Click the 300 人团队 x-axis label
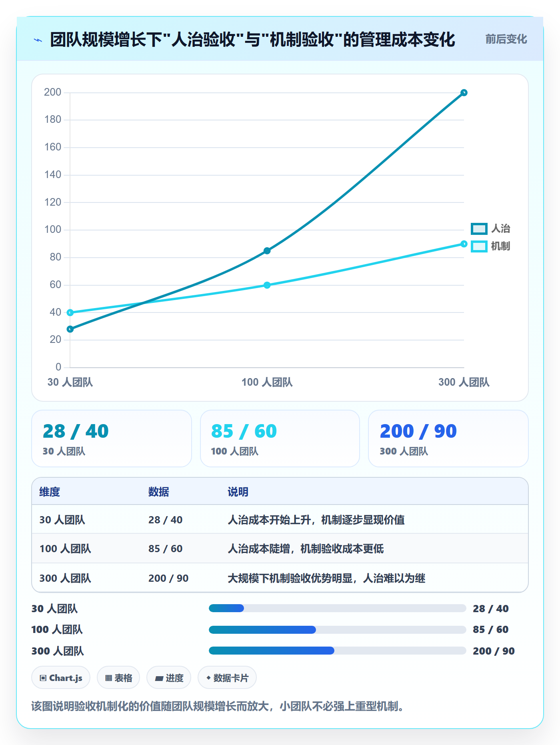Viewport: 560px width, 745px height. 464,382
